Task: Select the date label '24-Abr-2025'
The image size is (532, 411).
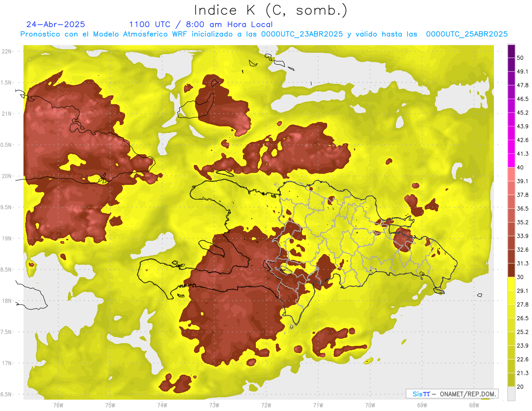Action: (55, 24)
